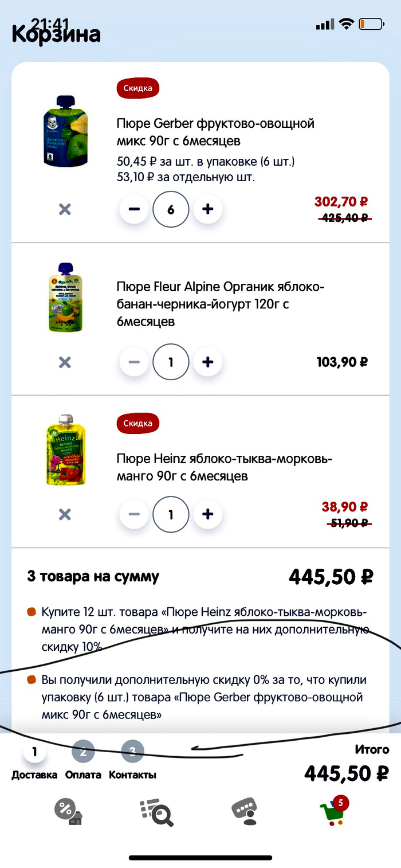
Task: Increase quantity of Gerber puree
Action: [208, 209]
